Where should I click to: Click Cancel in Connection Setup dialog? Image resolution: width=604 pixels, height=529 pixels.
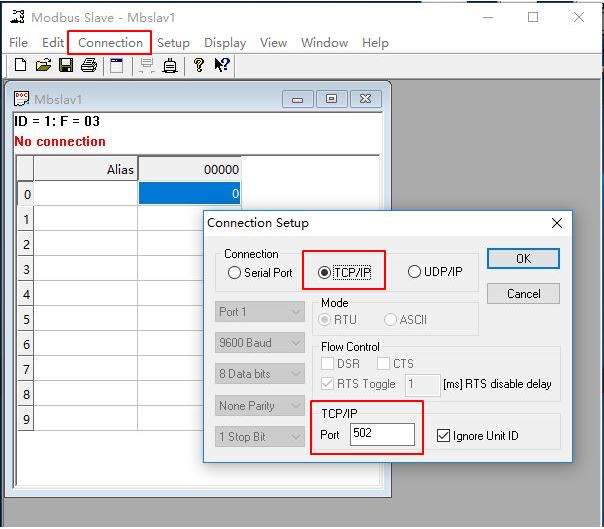(523, 294)
